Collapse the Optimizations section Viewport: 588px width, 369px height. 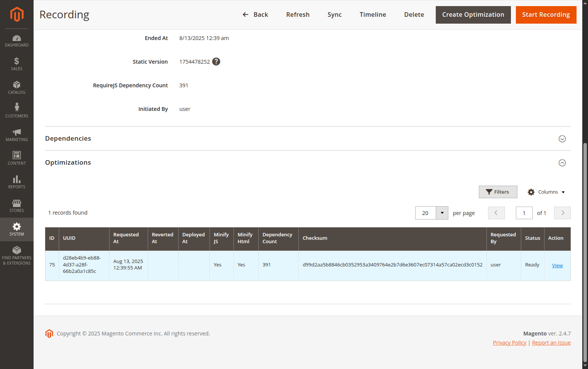[562, 163]
